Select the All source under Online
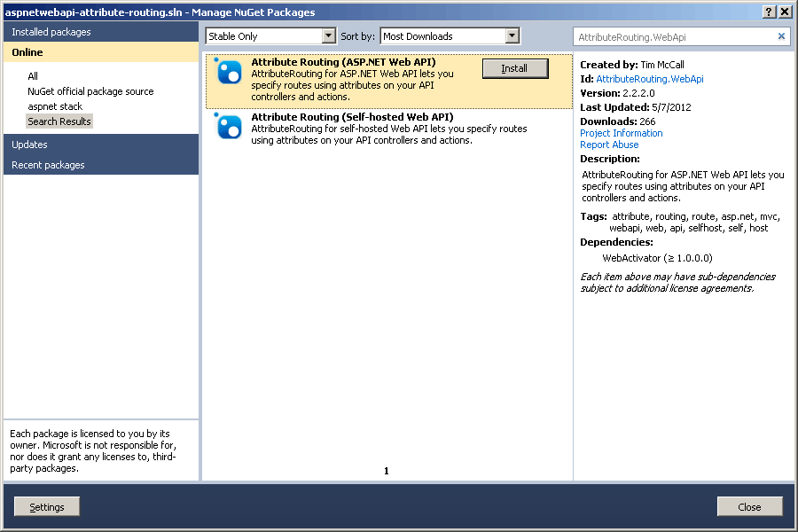Screen dimensions: 798x532 coord(33,76)
